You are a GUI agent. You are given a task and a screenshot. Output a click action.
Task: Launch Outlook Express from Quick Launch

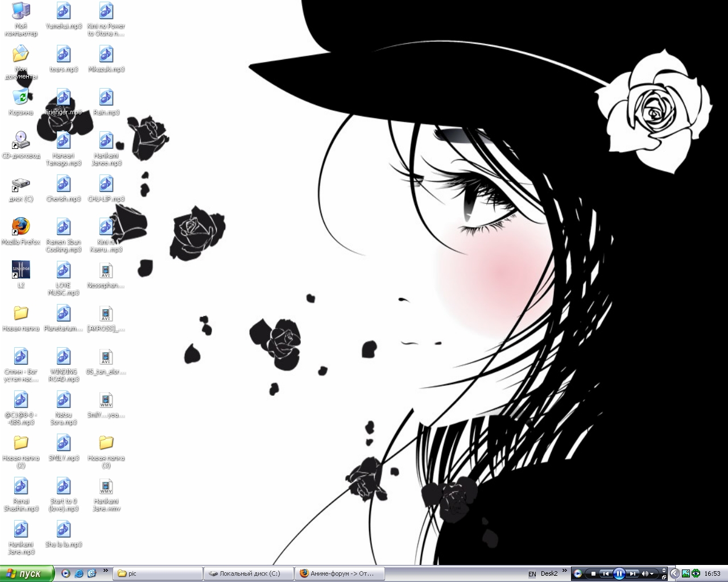click(92, 573)
